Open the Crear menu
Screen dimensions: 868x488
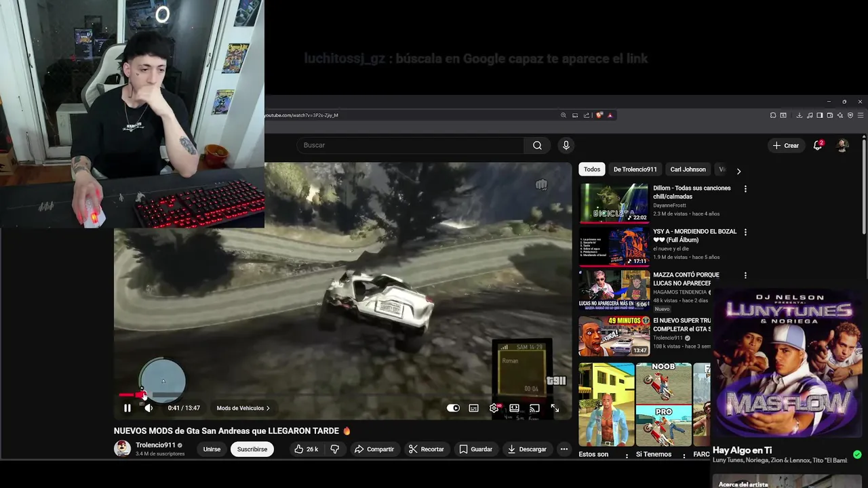click(x=785, y=145)
